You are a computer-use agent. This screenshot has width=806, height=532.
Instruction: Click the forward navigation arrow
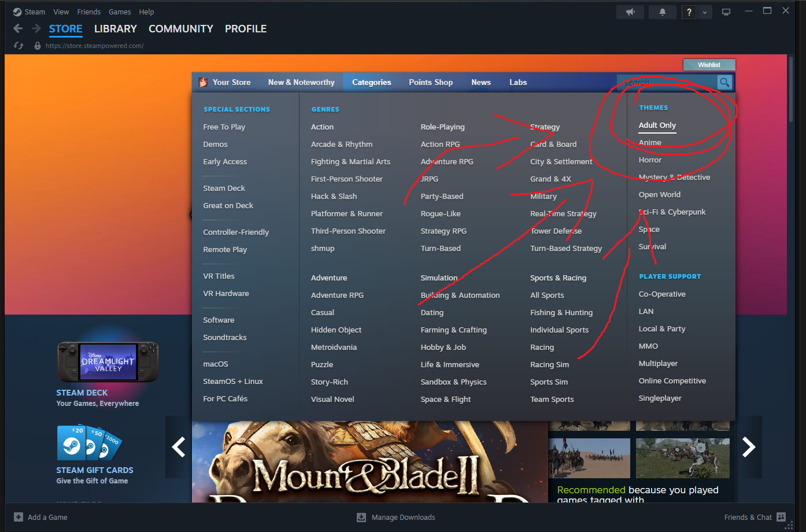36,28
